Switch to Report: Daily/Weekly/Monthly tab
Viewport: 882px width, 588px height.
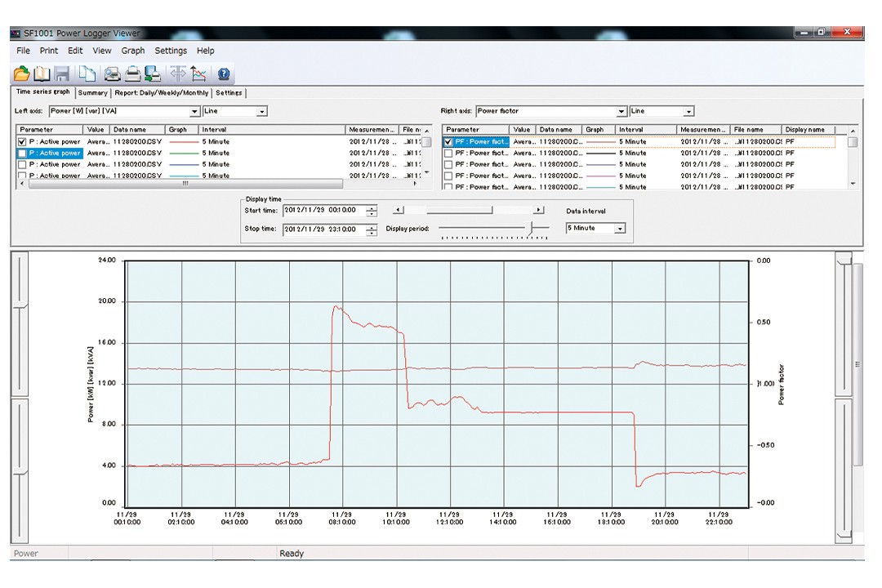click(162, 93)
